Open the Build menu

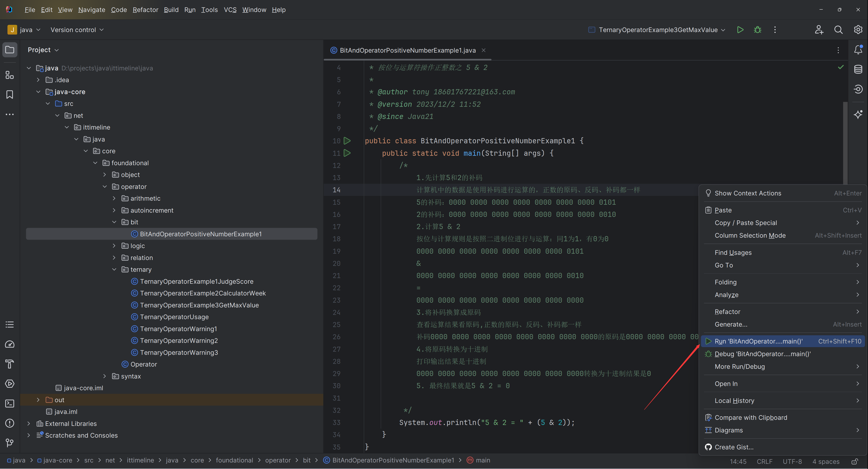point(171,10)
